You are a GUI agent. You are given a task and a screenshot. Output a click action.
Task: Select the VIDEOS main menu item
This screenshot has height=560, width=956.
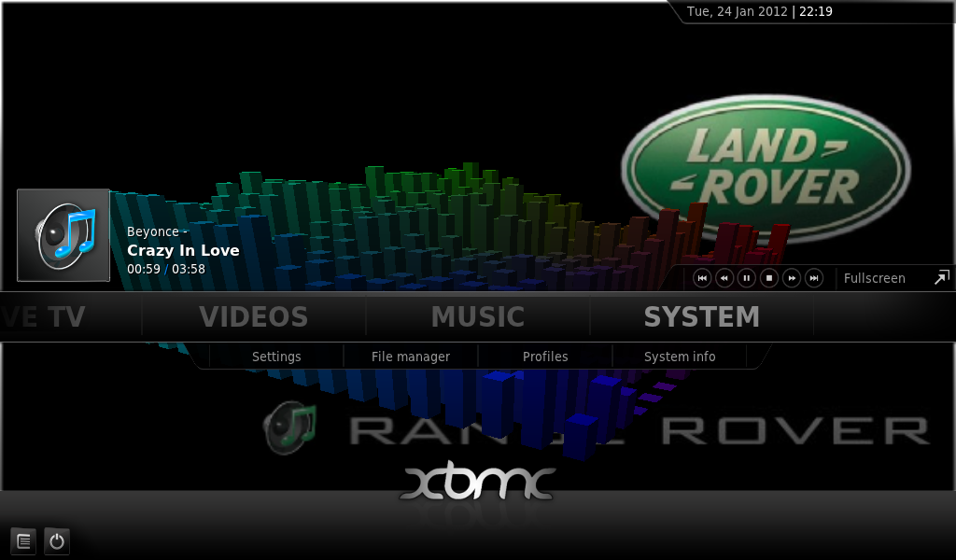254,316
